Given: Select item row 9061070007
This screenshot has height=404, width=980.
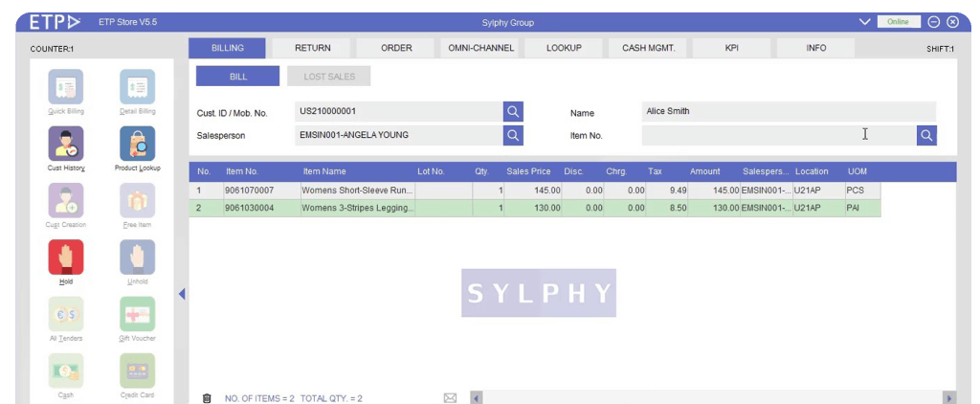Looking at the screenshot, I should click(535, 191).
